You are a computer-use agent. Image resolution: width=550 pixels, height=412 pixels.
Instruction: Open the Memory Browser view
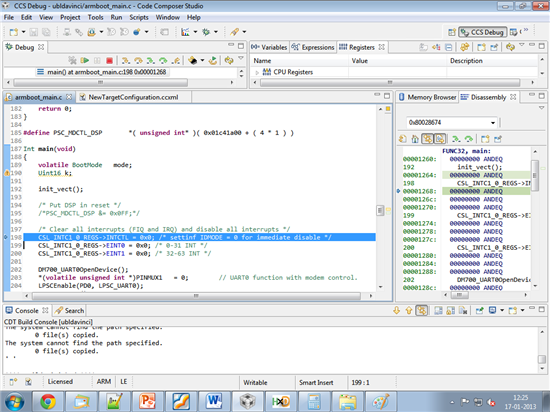tap(428, 97)
